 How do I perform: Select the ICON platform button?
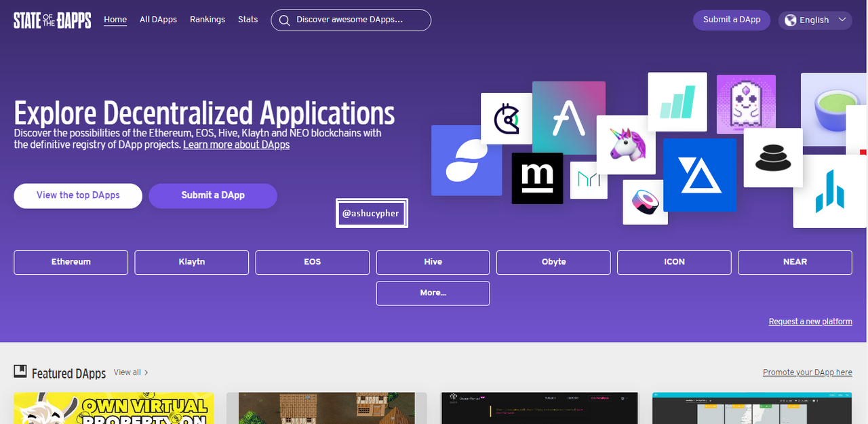[x=674, y=262]
